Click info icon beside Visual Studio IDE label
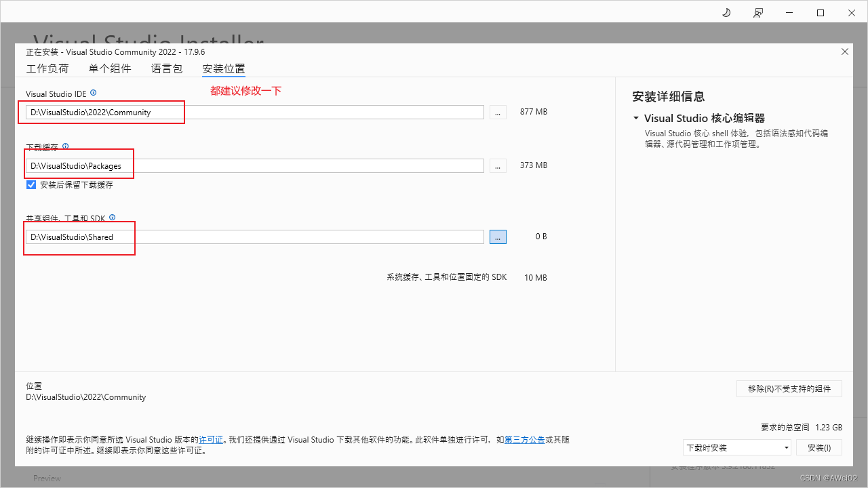This screenshot has height=488, width=868. click(x=94, y=92)
